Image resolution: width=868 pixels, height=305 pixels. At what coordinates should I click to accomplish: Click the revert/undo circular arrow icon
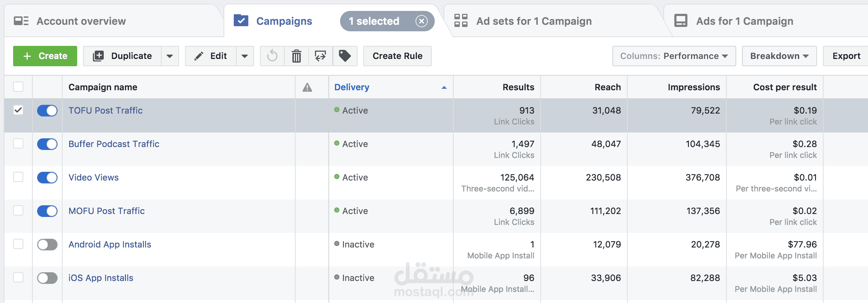[272, 56]
